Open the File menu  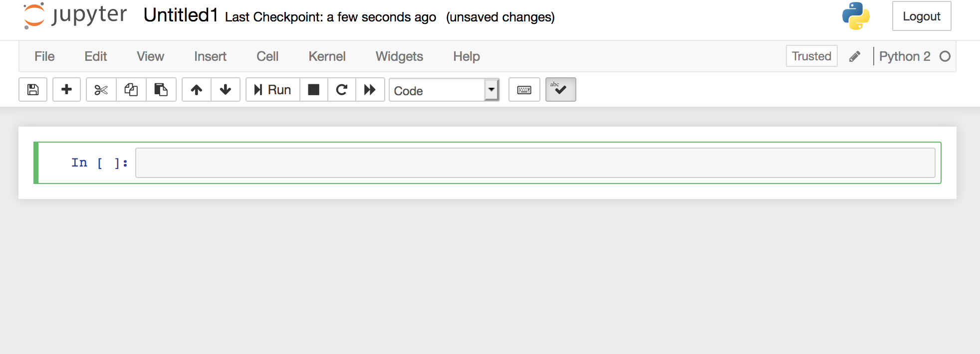(44, 56)
